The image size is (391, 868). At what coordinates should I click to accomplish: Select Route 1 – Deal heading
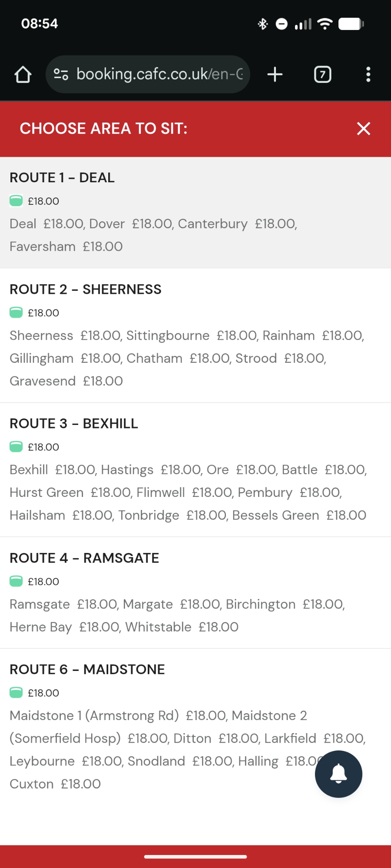tap(62, 178)
